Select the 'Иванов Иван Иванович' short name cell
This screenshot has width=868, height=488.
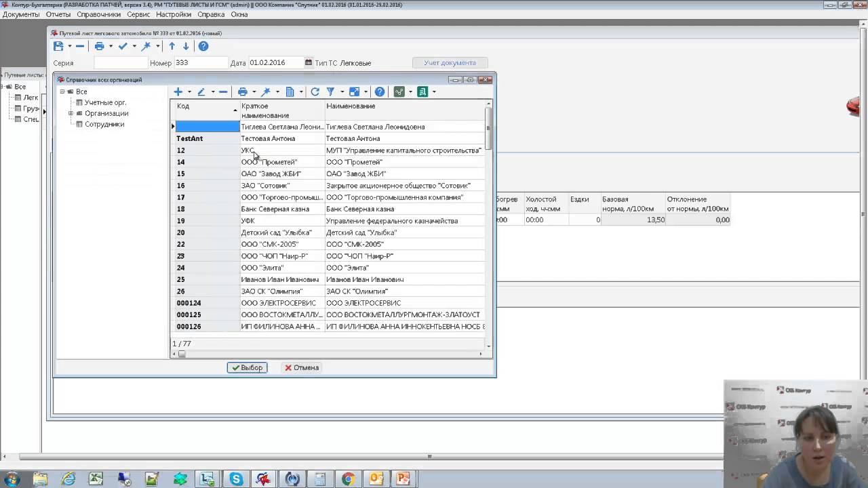pyautogui.click(x=282, y=279)
